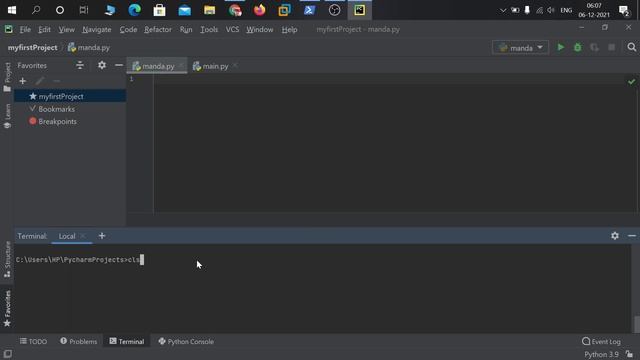Image resolution: width=640 pixels, height=360 pixels.
Task: Click the edit pencil icon in Favorites
Action: tap(39, 81)
